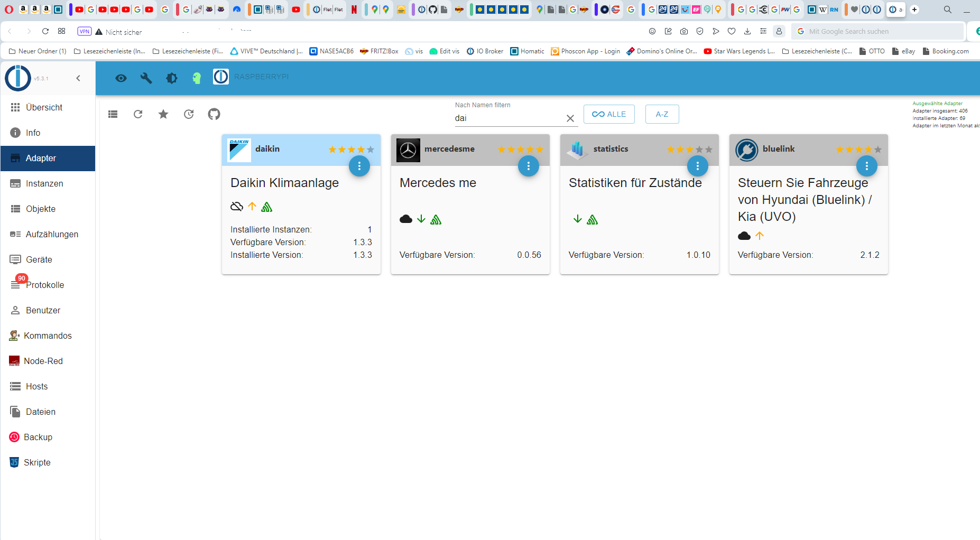Click the A-Z sort button
Screen dimensions: 980x540
click(662, 114)
